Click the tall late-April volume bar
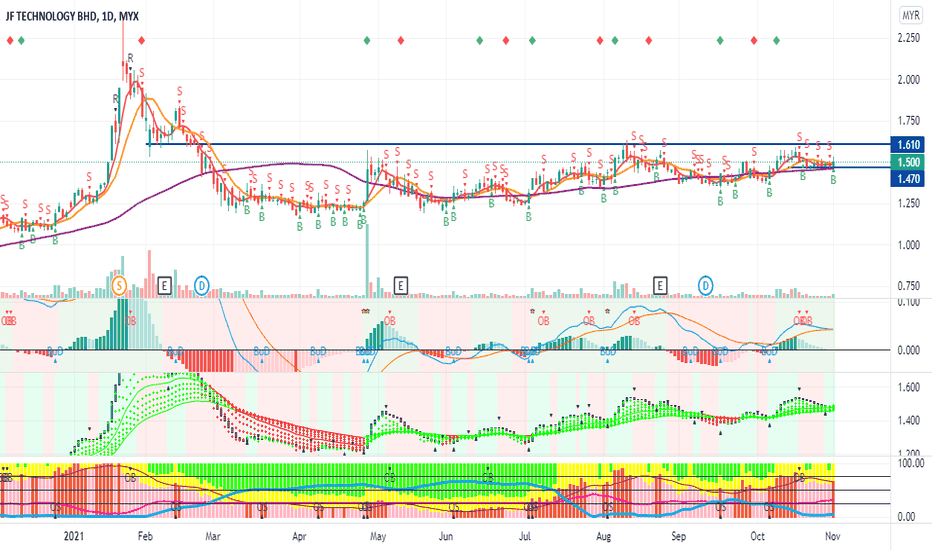The width and height of the screenshot is (932, 550). (367, 260)
